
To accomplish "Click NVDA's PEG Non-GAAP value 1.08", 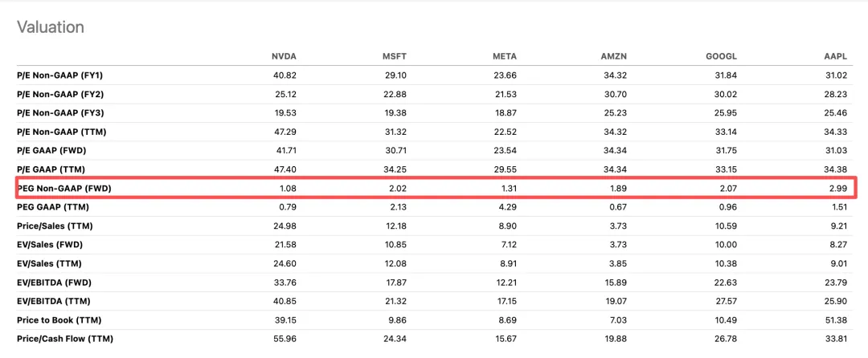I will pyautogui.click(x=288, y=188).
